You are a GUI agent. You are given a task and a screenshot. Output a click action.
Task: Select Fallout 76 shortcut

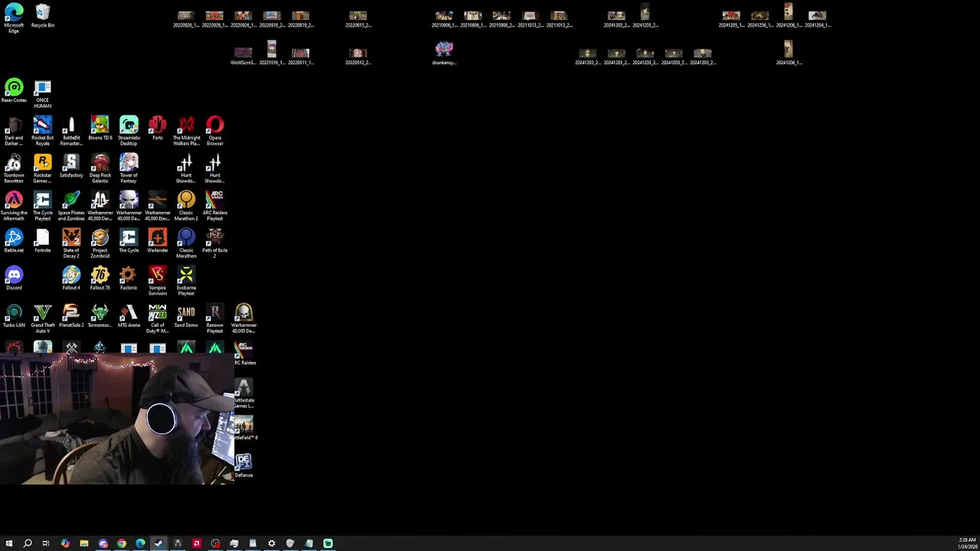(100, 279)
